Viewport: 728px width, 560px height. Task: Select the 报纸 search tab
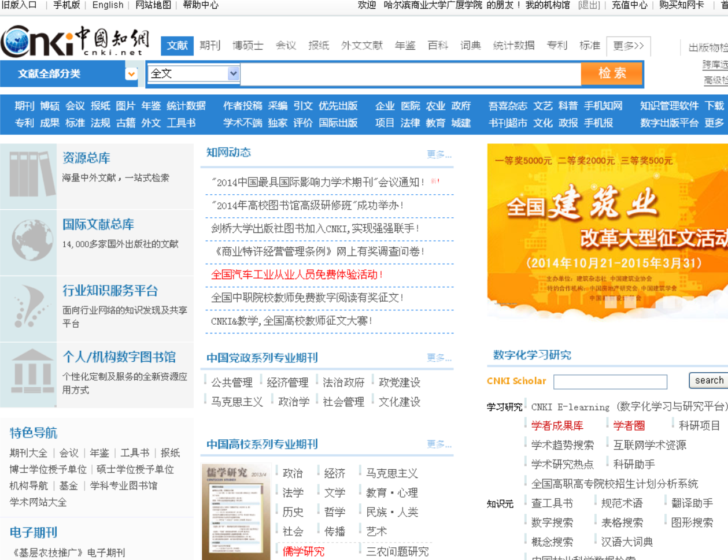(319, 46)
